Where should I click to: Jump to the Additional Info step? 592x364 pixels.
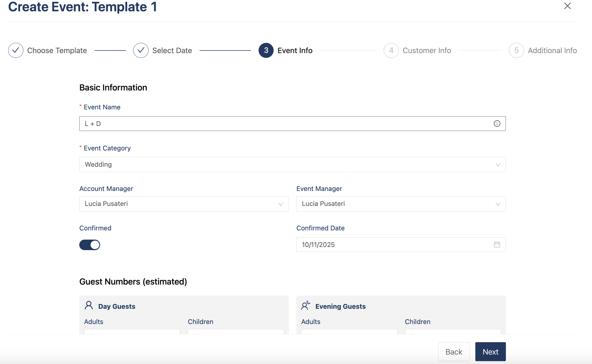tap(552, 50)
